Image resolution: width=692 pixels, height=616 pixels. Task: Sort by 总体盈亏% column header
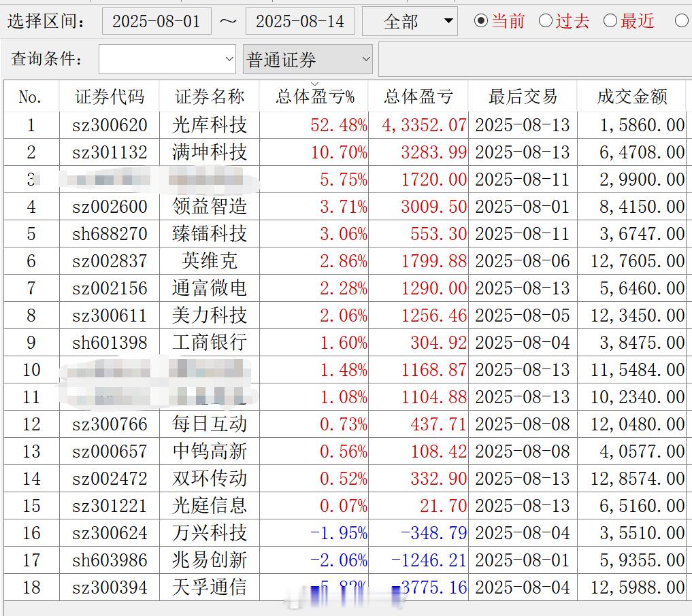coord(314,97)
